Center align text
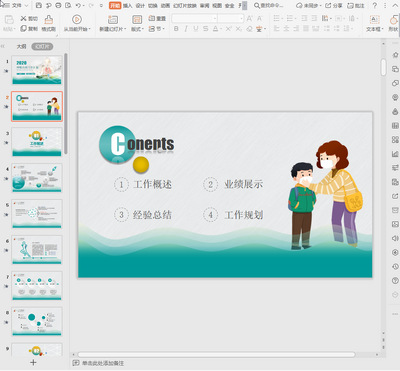Viewport: 400px width, 371px height. [x=286, y=29]
